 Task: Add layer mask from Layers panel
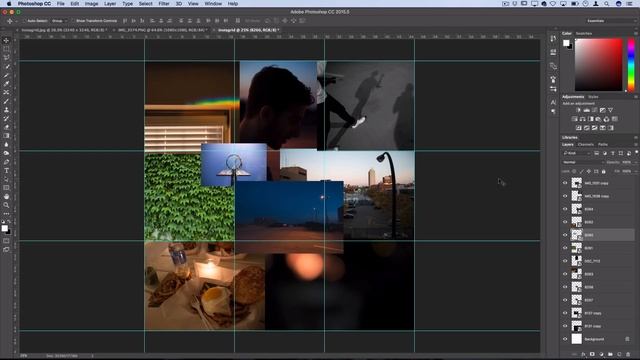point(592,354)
